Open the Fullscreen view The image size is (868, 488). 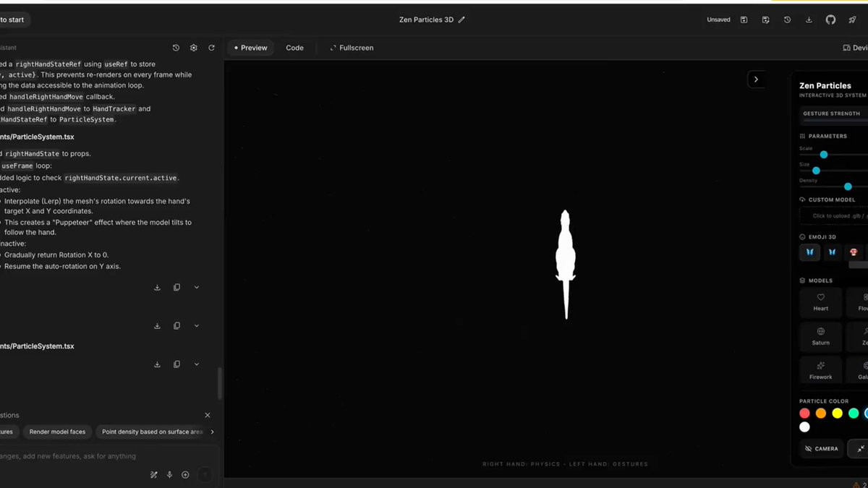point(352,48)
